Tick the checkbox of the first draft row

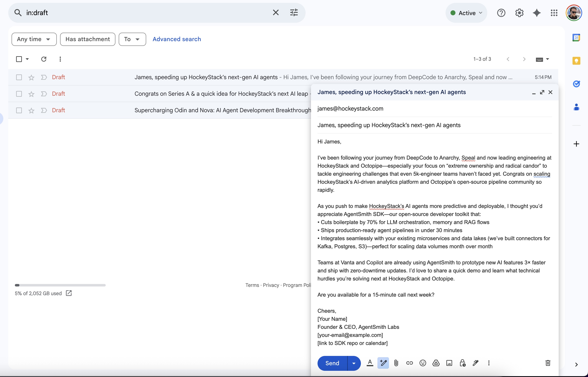pos(19,77)
